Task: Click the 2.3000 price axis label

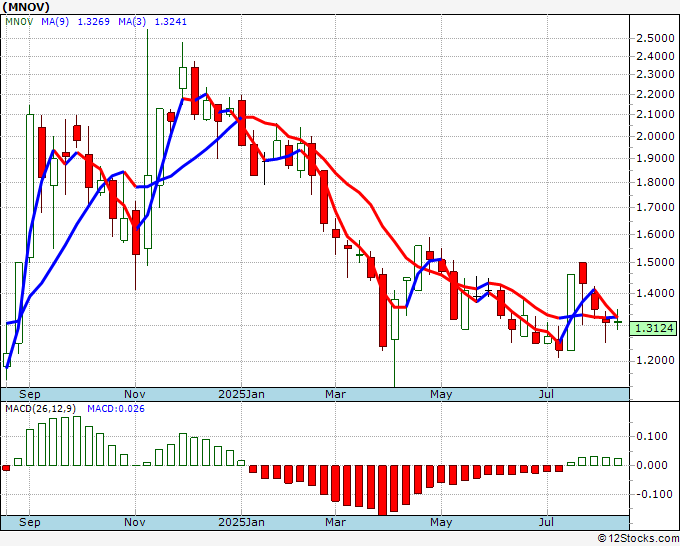Action: [655, 75]
